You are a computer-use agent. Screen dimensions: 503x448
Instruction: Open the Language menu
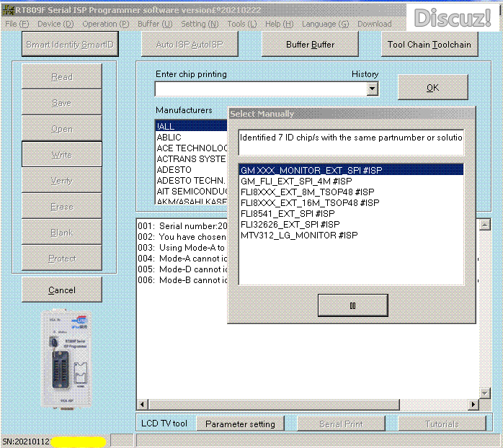[325, 24]
